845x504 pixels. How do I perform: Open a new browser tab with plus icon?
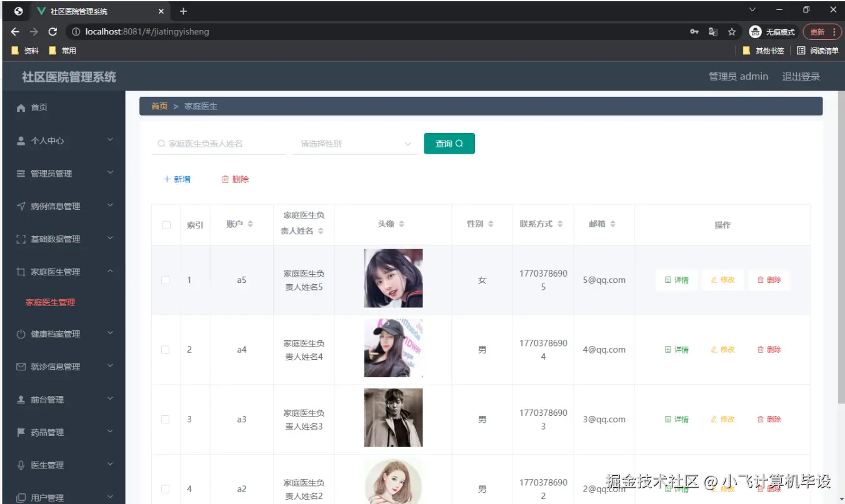(x=183, y=11)
